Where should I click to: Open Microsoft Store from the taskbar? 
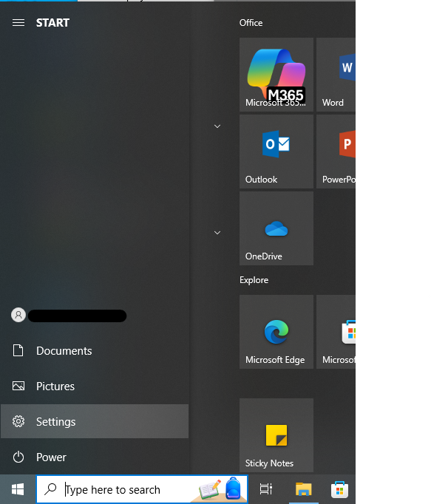[x=339, y=489]
